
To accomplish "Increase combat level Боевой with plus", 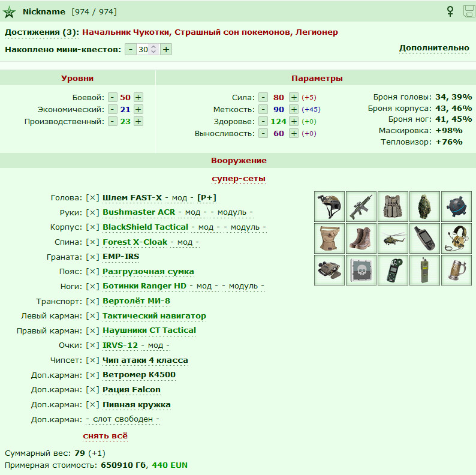I will coord(138,98).
